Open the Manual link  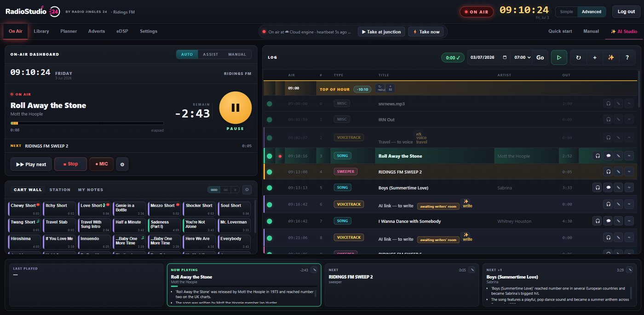pyautogui.click(x=591, y=31)
